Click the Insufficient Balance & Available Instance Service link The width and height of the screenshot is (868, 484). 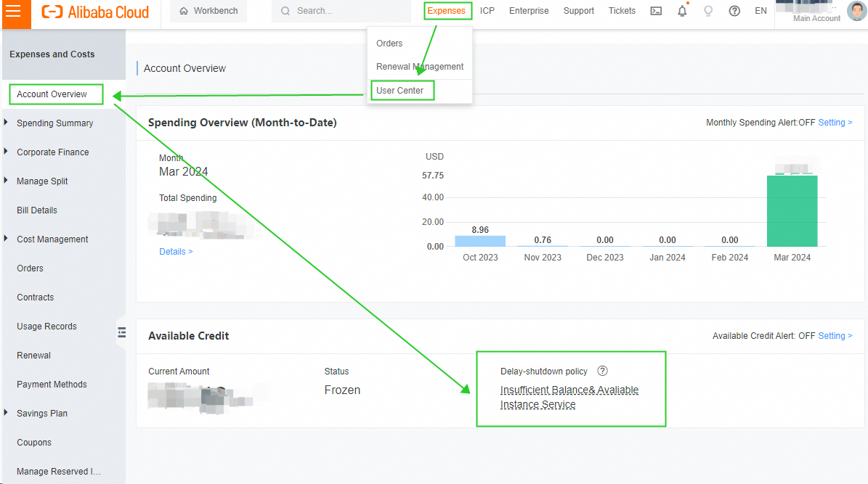coord(569,397)
